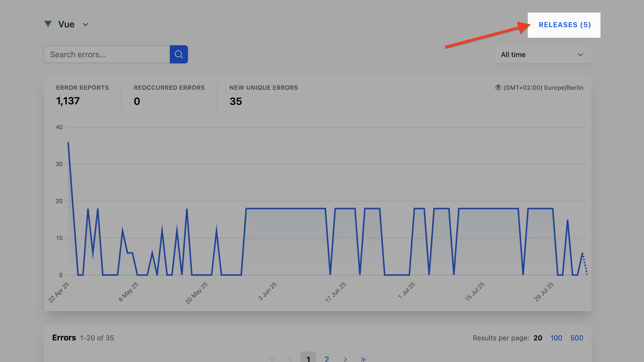Expand the Vue project dropdown chevron

pos(86,25)
